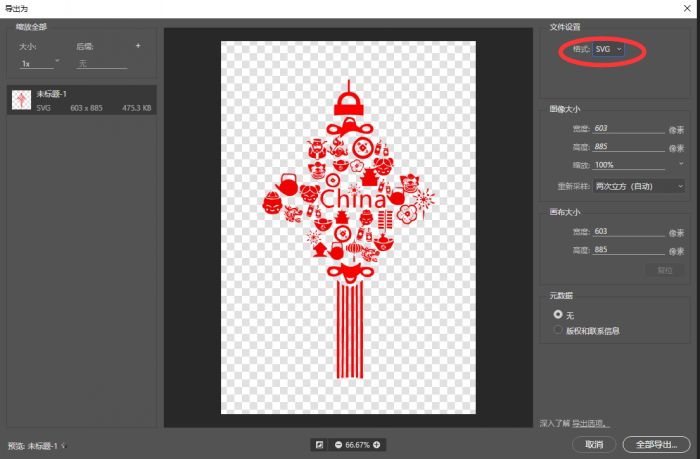
Task: Click the image size 高度 height field
Action: [x=628, y=146]
